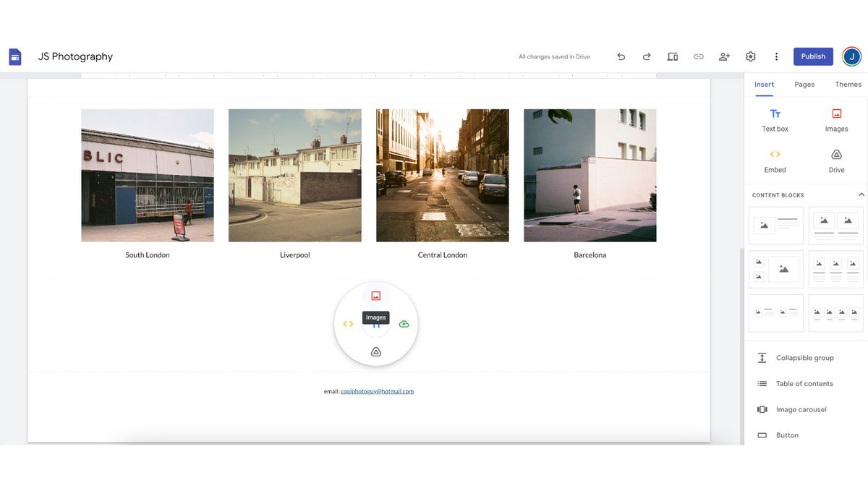Preview the site on different devices
Image resolution: width=868 pixels, height=488 pixels.
[672, 56]
